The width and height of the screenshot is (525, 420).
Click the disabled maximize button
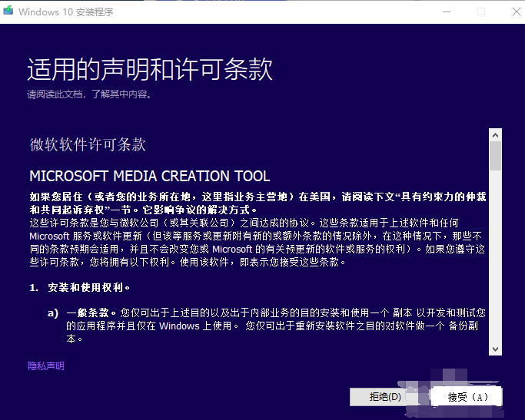tap(481, 12)
